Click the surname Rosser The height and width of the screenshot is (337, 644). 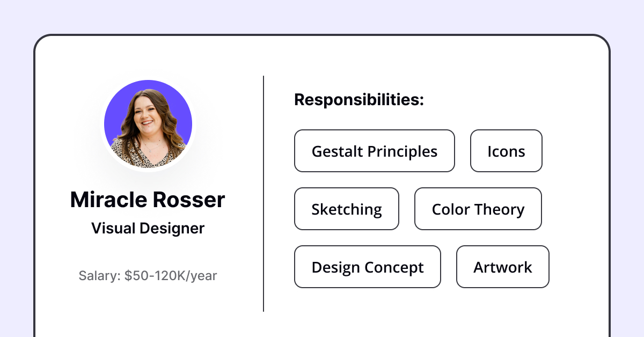click(189, 200)
